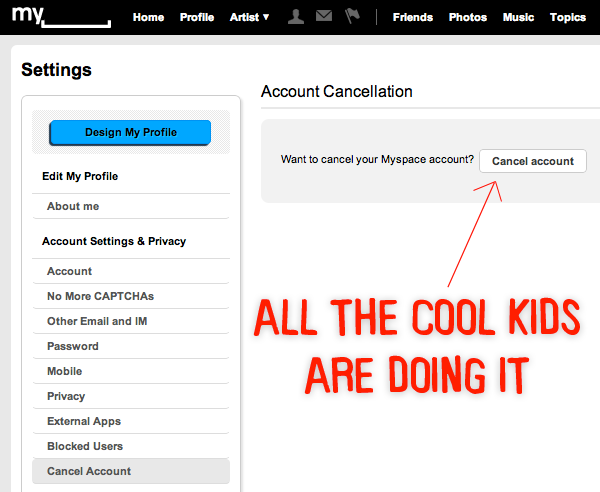Click the Design My Profile button
This screenshot has width=600, height=492.
[130, 132]
